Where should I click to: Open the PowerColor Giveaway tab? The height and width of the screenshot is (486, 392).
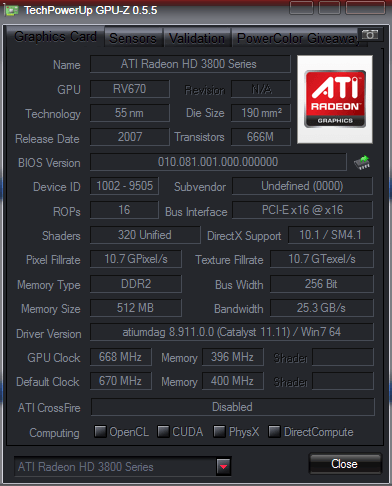tap(297, 38)
